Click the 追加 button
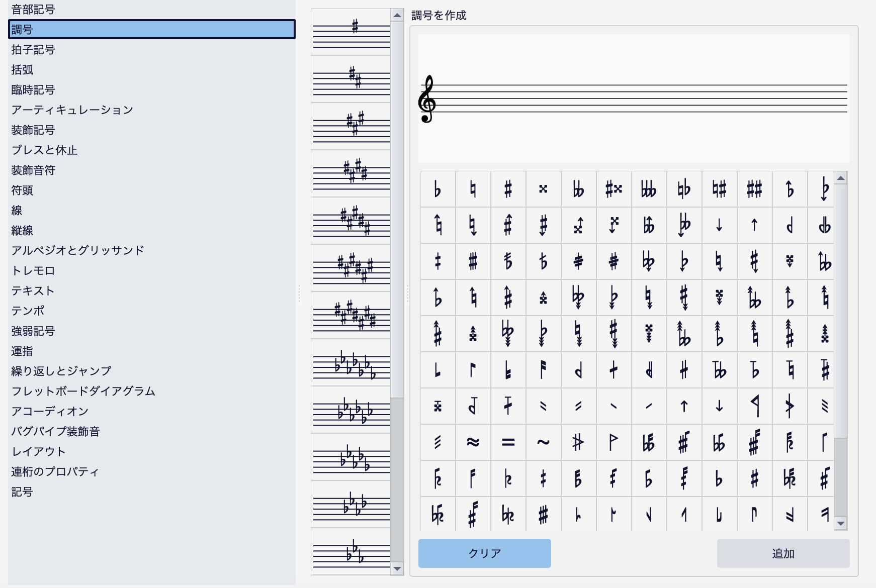 point(783,553)
